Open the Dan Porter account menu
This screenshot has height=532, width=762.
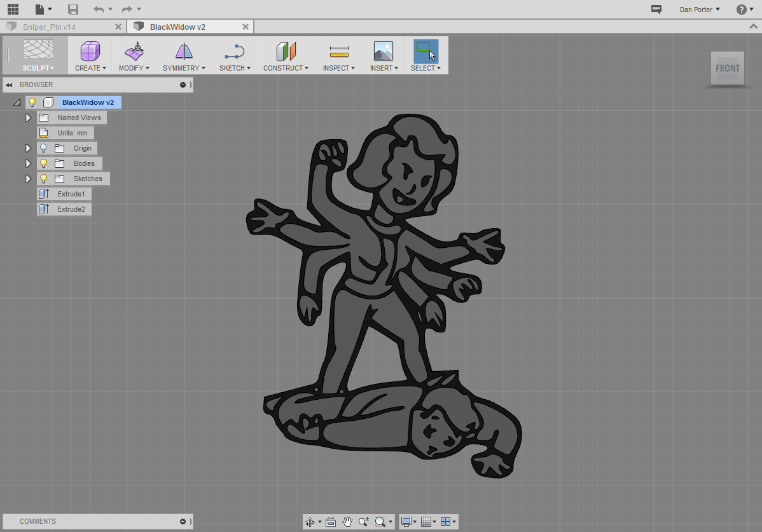pyautogui.click(x=700, y=10)
